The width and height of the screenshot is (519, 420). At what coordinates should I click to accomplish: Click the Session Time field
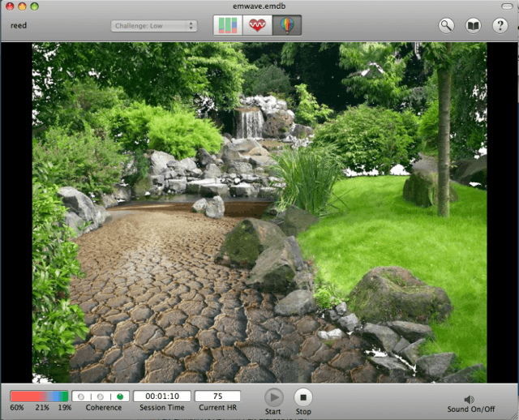click(x=162, y=396)
